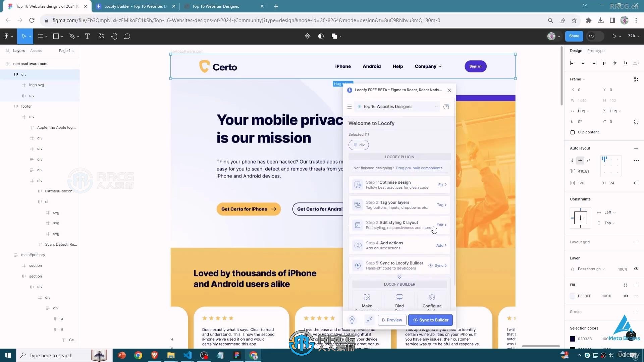Set auto layout direction to vertical
The width and height of the screenshot is (644, 362).
point(572,161)
